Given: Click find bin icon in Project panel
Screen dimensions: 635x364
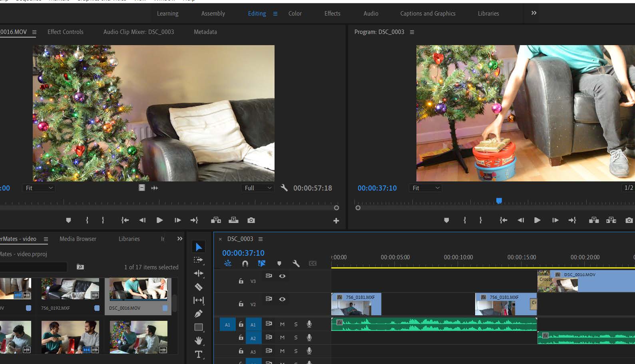Looking at the screenshot, I should 80,267.
